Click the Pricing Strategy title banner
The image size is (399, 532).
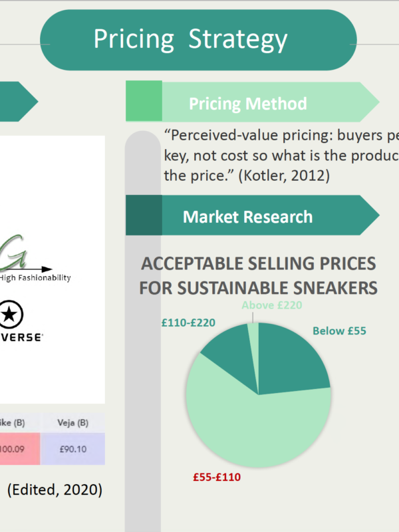198,40
